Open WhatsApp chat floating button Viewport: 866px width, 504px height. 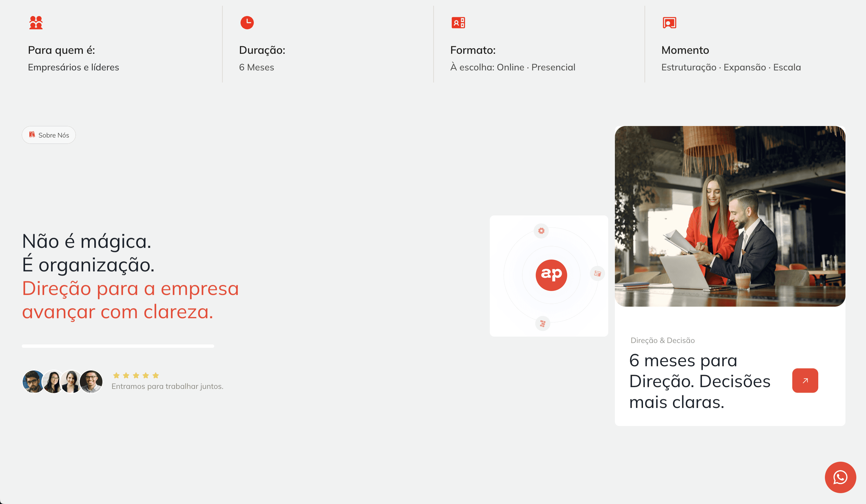click(x=840, y=477)
